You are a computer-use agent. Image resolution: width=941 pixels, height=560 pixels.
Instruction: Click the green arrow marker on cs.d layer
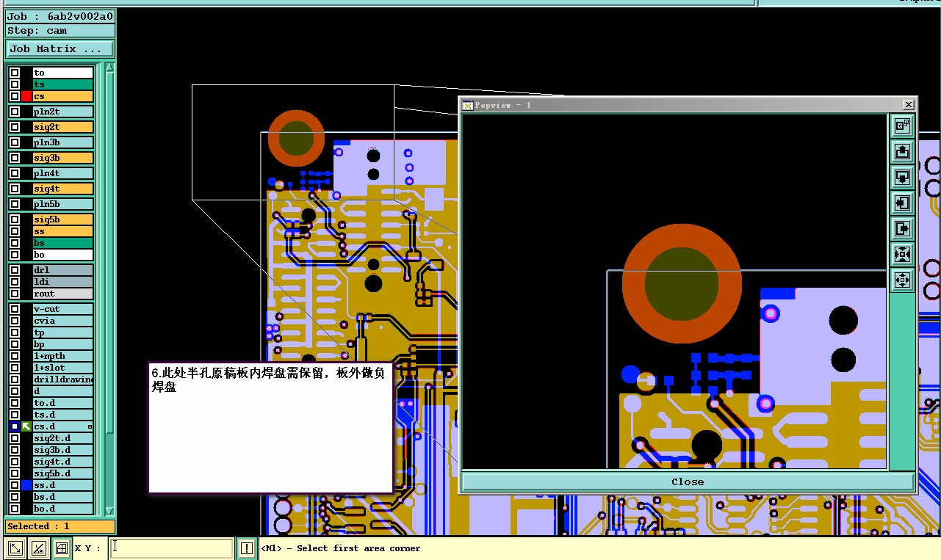pyautogui.click(x=26, y=426)
